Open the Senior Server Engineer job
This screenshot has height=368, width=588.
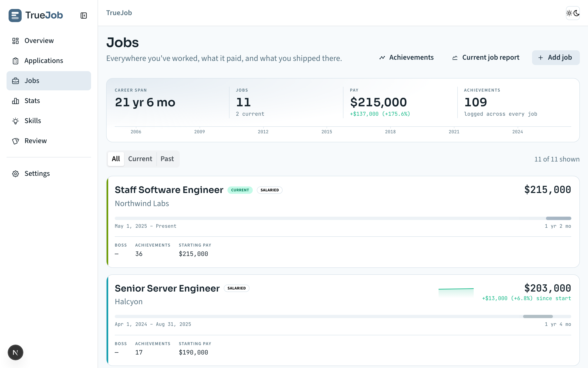tap(167, 288)
